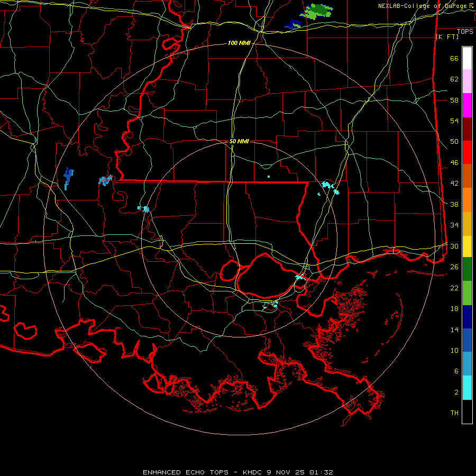Select the magenta legend color block
This screenshot has height=476, width=476.
(467, 105)
